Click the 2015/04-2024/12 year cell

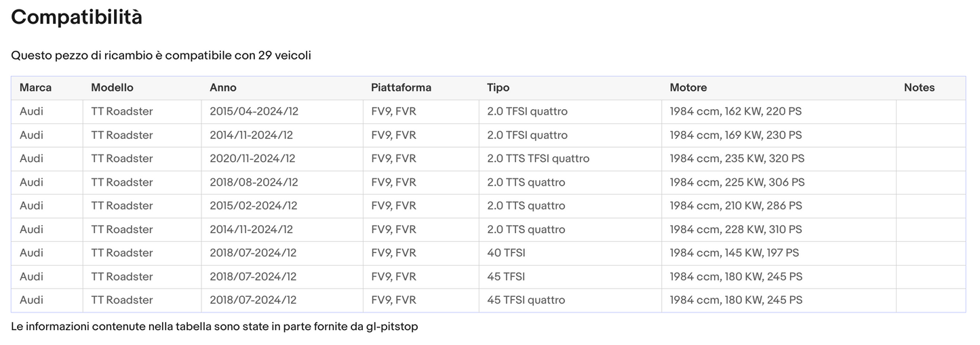pyautogui.click(x=254, y=111)
